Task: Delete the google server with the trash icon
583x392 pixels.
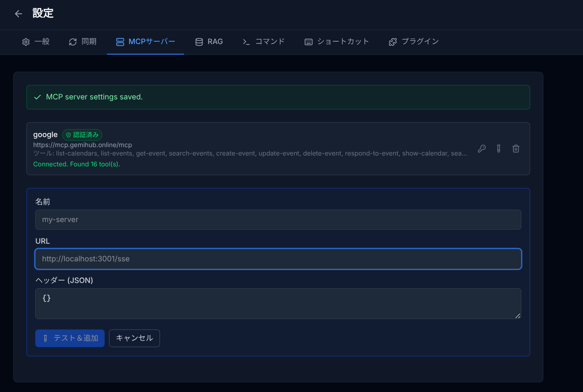Action: (x=516, y=149)
